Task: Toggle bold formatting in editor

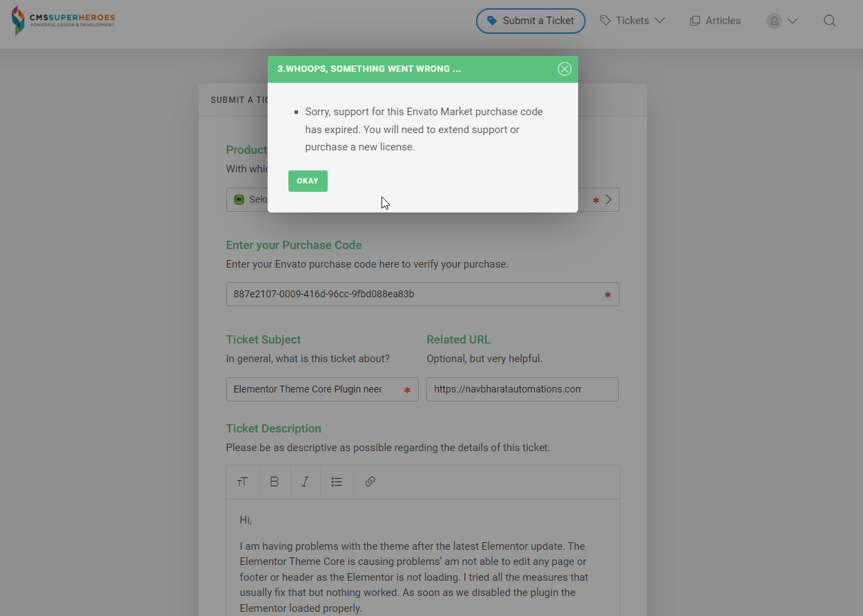Action: tap(275, 481)
